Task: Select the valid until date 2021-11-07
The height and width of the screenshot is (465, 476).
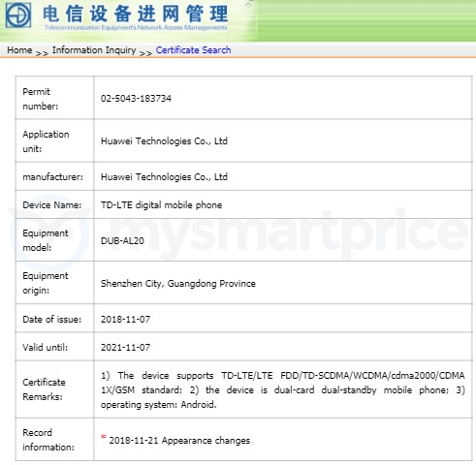Action: [125, 348]
